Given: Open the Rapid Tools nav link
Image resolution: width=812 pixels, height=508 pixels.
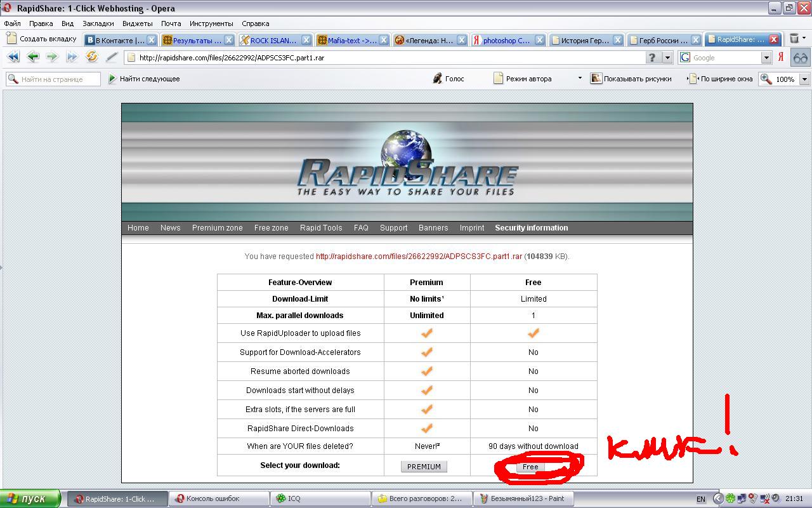Looking at the screenshot, I should point(321,228).
